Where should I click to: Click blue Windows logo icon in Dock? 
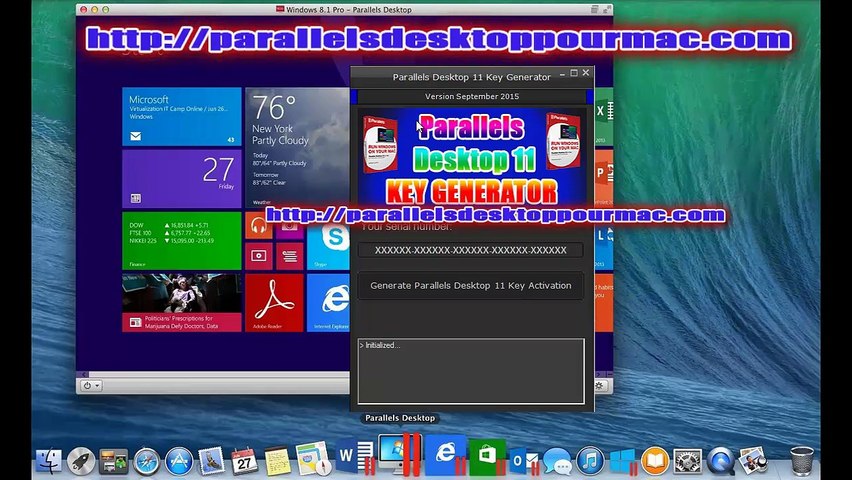[623, 461]
